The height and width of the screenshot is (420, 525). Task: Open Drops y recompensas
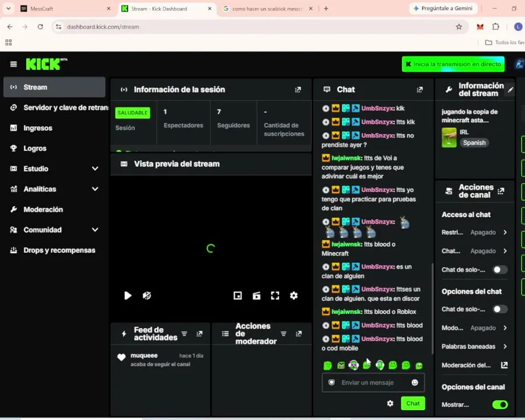(x=54, y=250)
